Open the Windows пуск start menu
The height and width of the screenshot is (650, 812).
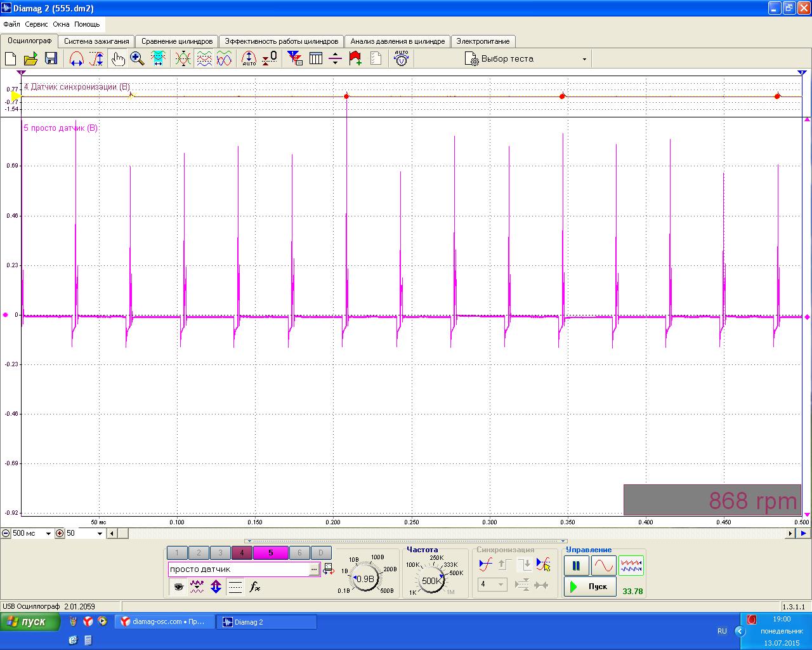[30, 621]
